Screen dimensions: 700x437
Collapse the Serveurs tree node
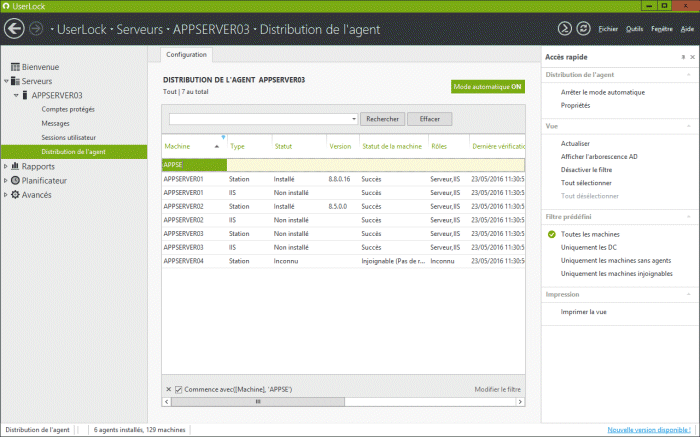point(6,81)
